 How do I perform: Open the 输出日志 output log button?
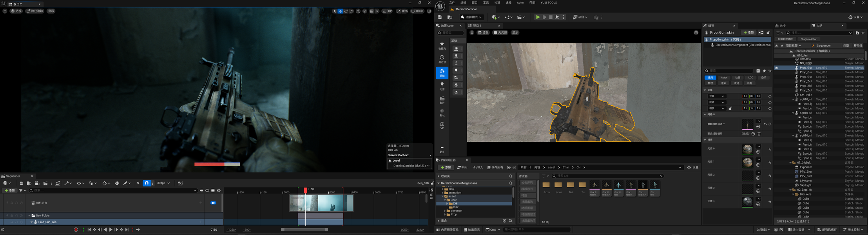pyautogui.click(x=471, y=230)
